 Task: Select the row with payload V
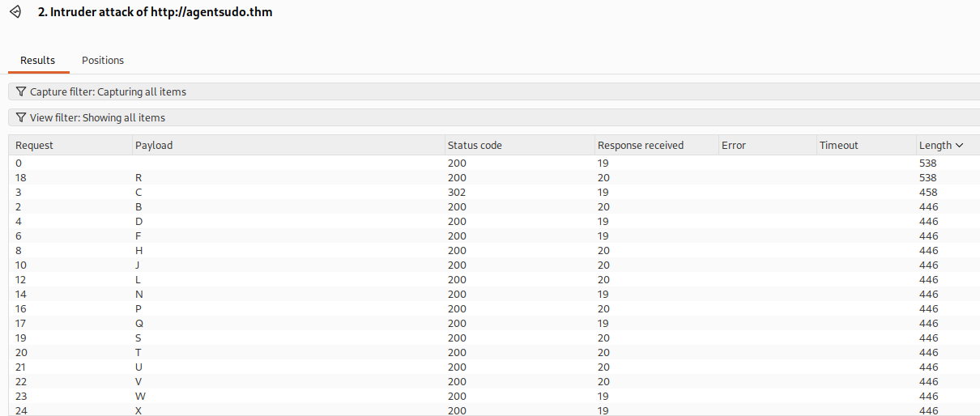tap(494, 381)
